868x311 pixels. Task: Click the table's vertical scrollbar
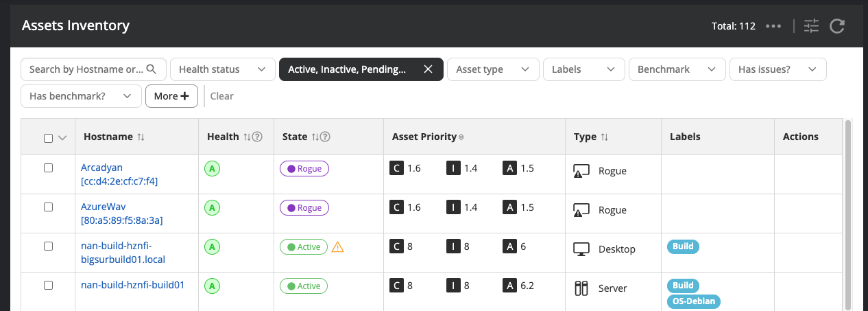(x=848, y=206)
